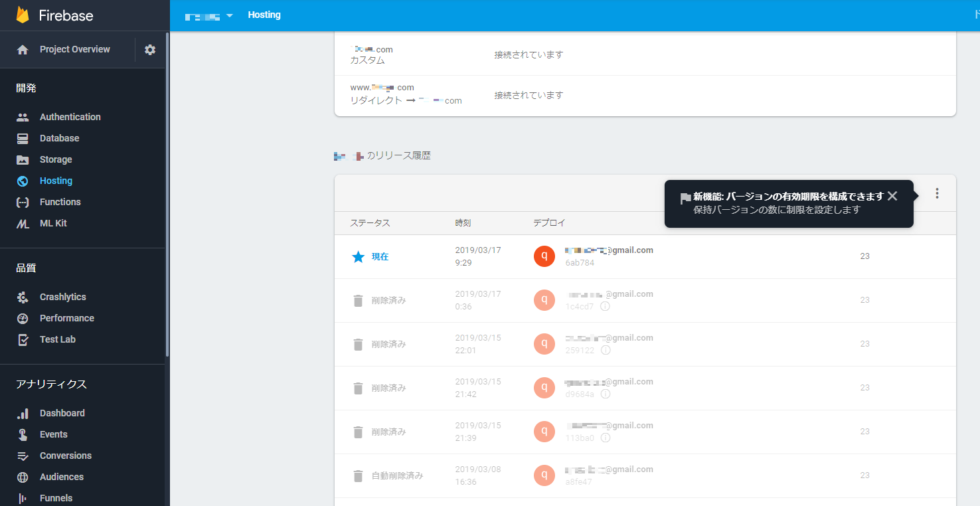
Task: Open Crashlytics from the sidebar
Action: (62, 297)
